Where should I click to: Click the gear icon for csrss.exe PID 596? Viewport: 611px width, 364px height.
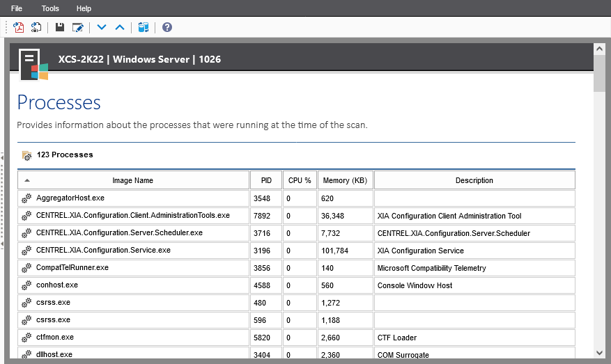tap(26, 320)
